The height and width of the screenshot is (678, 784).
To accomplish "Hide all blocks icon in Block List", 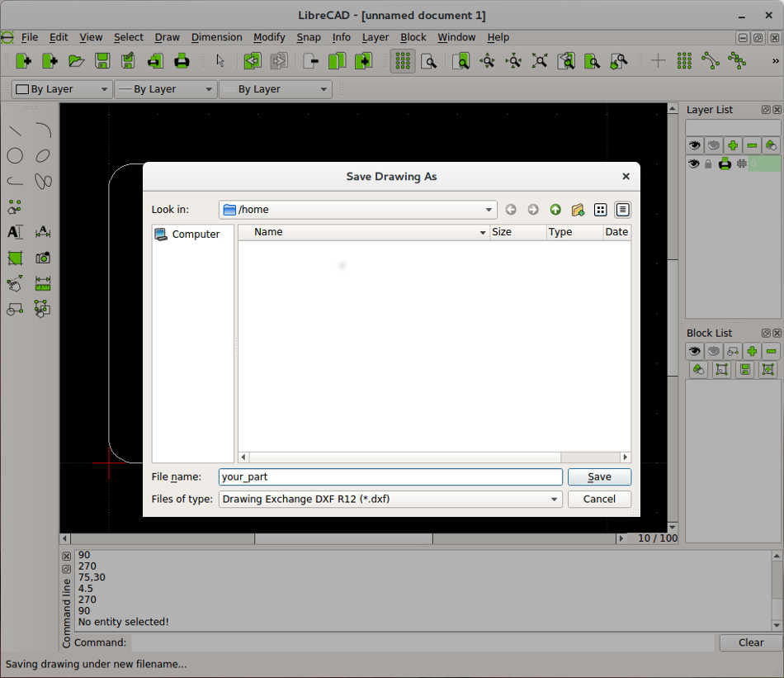I will 714,351.
